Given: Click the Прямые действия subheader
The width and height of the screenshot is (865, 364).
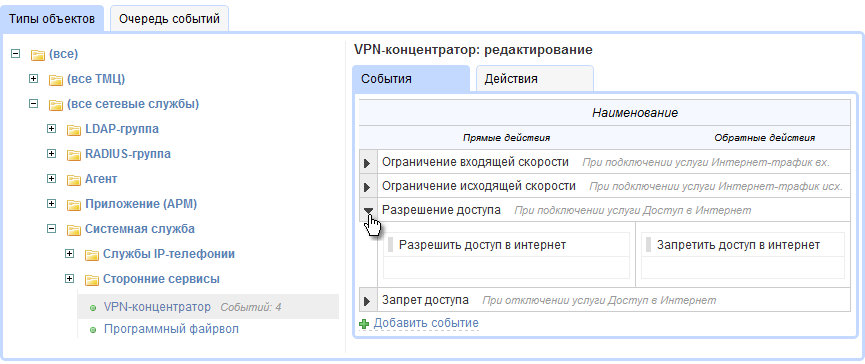Looking at the screenshot, I should pyautogui.click(x=506, y=137).
